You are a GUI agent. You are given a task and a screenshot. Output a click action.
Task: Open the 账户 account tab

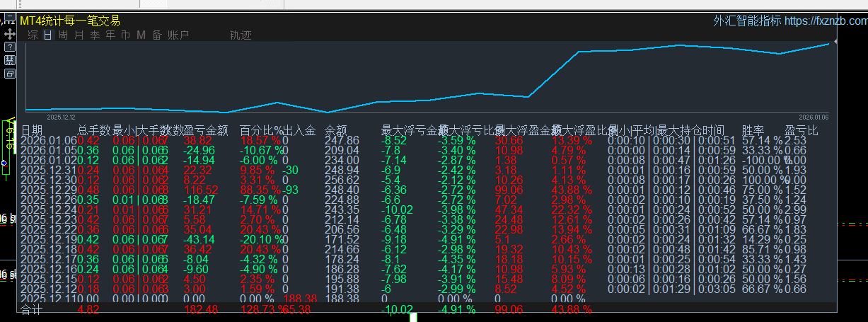(178, 35)
